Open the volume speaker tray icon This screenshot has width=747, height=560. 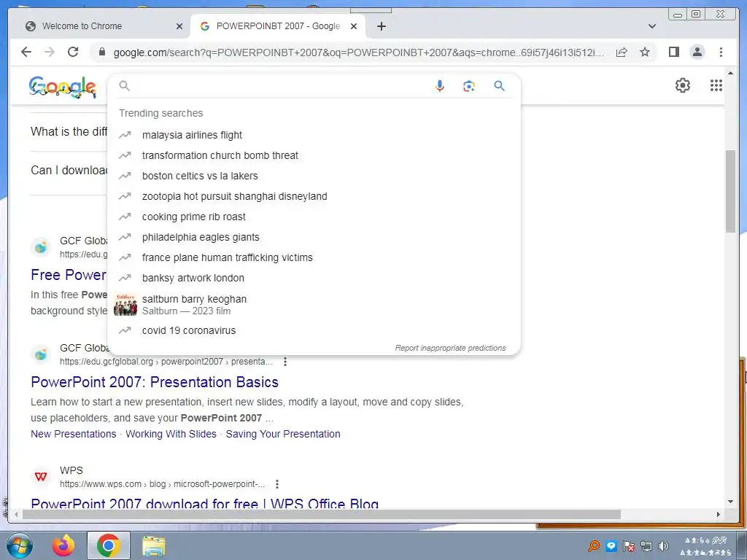tap(662, 545)
